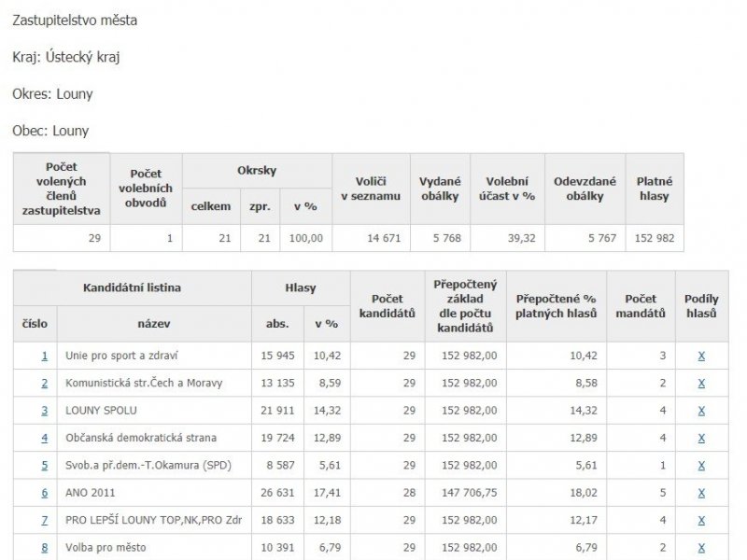Viewport: 747px width, 560px height.
Task: Click vote shares X for PRO LEPŠÍ LOUNY
Action: (701, 520)
